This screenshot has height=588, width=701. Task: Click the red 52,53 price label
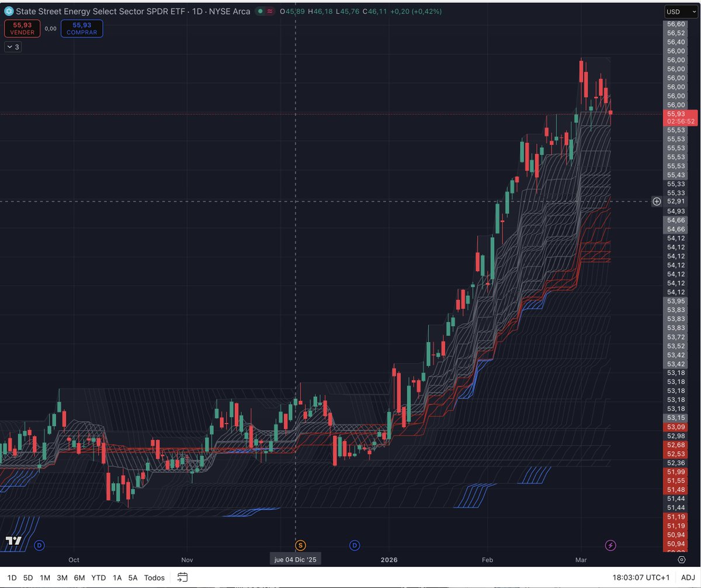[x=676, y=454]
